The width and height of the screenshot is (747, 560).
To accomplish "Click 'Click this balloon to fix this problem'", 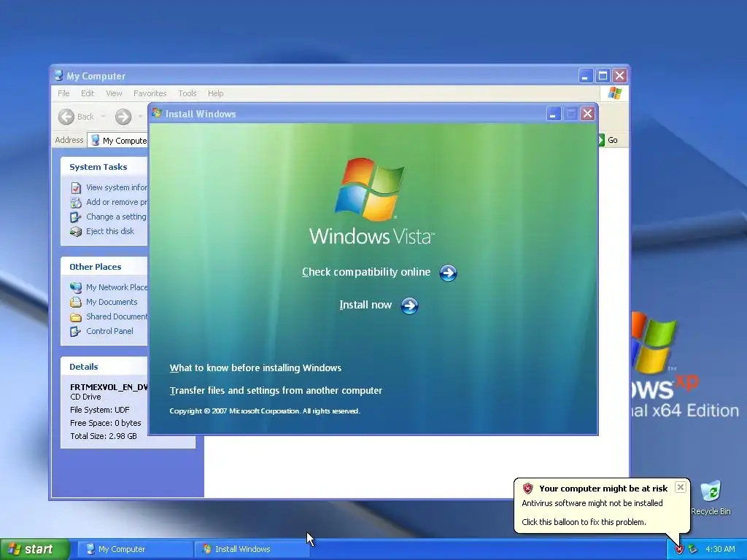I will (584, 522).
